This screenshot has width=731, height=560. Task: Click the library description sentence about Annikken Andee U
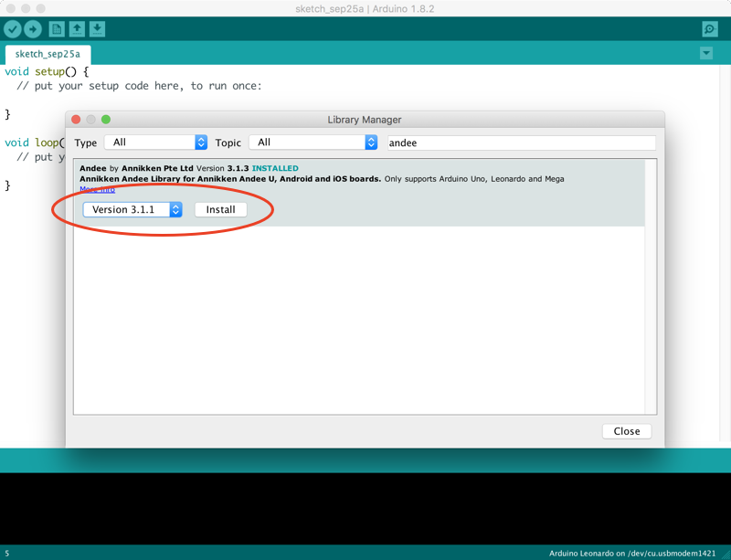(x=230, y=179)
